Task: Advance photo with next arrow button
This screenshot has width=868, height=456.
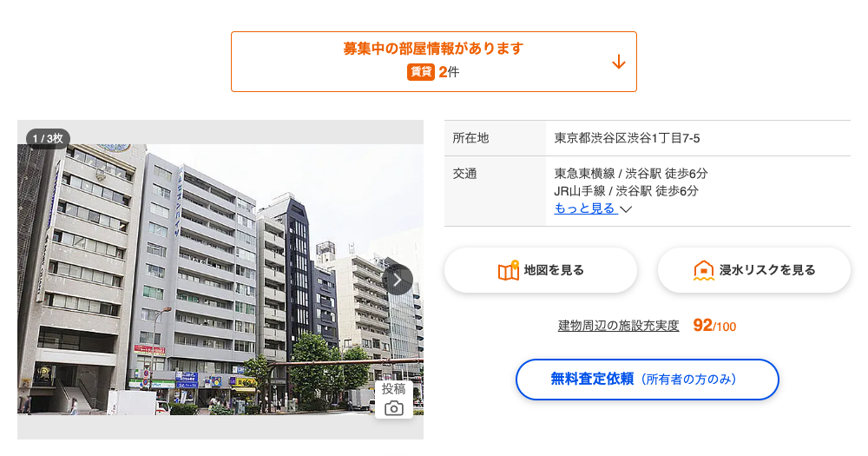Action: 397,280
